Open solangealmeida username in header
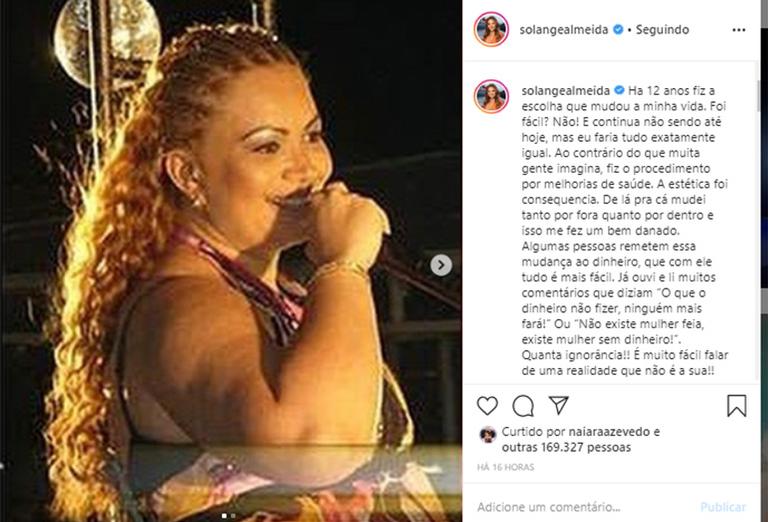This screenshot has width=768, height=522. coord(564,30)
